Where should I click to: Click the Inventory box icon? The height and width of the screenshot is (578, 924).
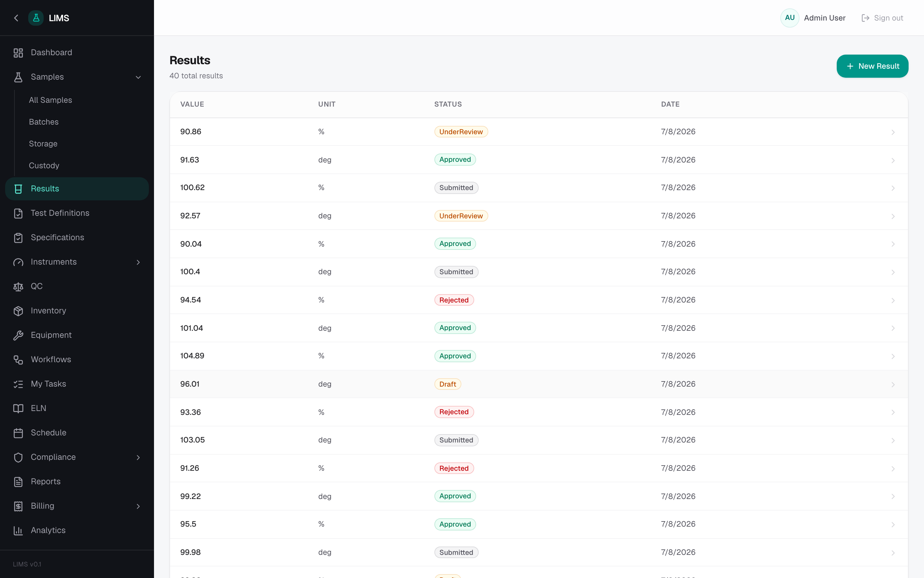18,311
